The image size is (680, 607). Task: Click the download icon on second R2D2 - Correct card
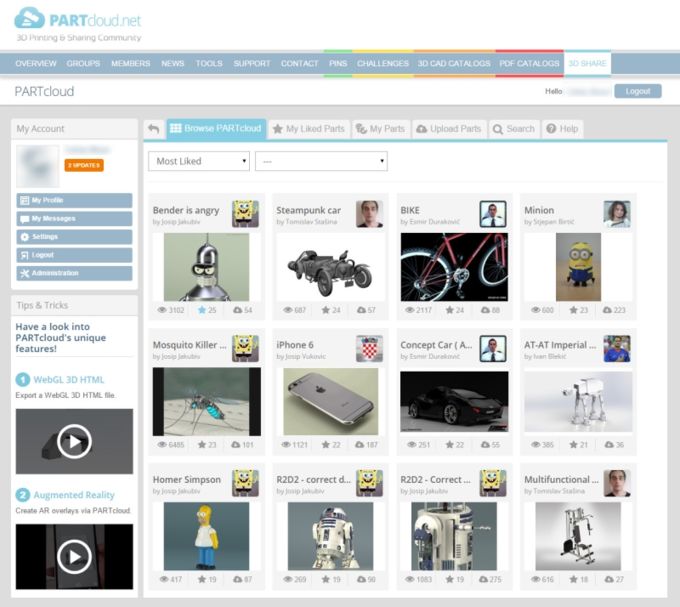484,579
